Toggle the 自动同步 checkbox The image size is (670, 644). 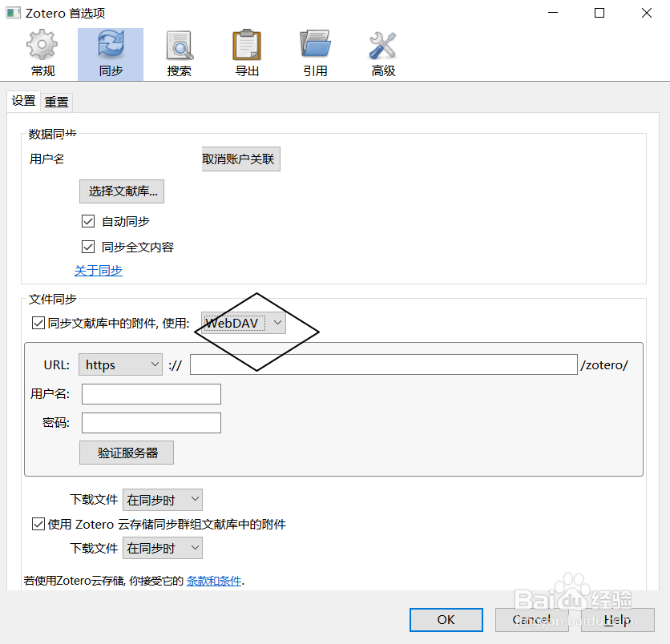point(88,221)
